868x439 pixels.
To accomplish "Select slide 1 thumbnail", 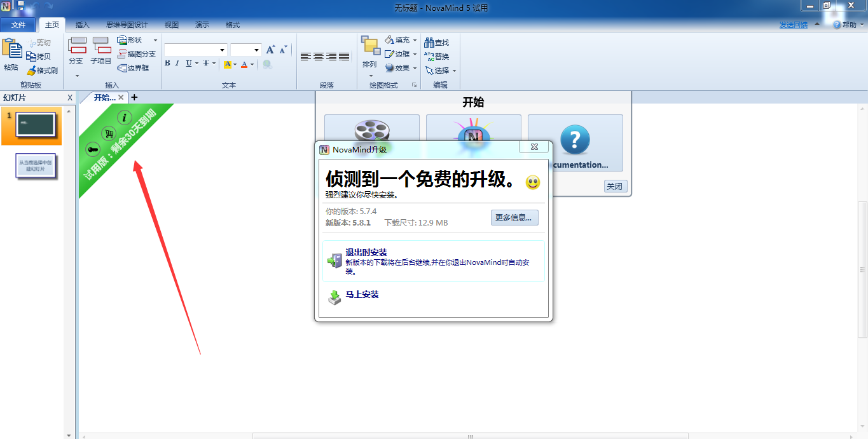I will [36, 126].
